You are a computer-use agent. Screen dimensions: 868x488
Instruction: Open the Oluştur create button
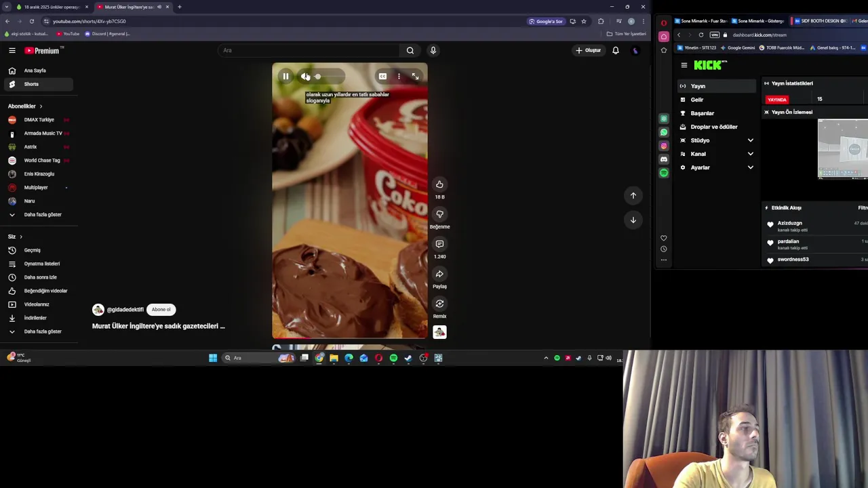(x=588, y=50)
